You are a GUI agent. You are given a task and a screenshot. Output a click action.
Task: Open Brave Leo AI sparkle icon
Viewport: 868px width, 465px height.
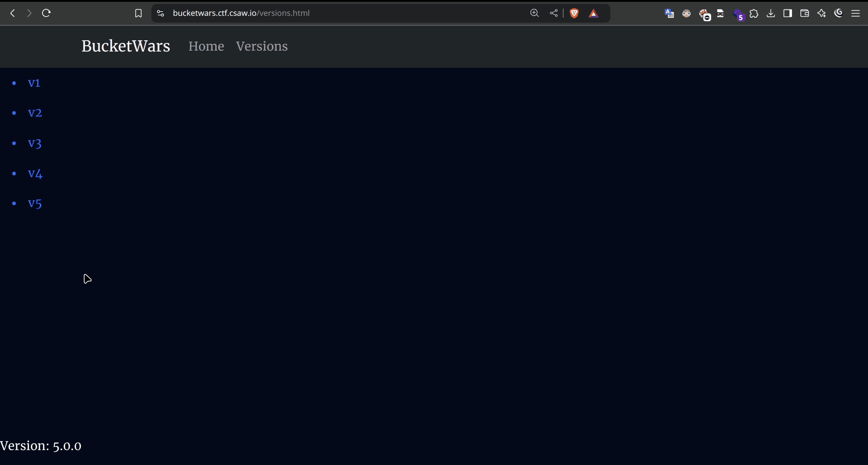click(x=821, y=13)
